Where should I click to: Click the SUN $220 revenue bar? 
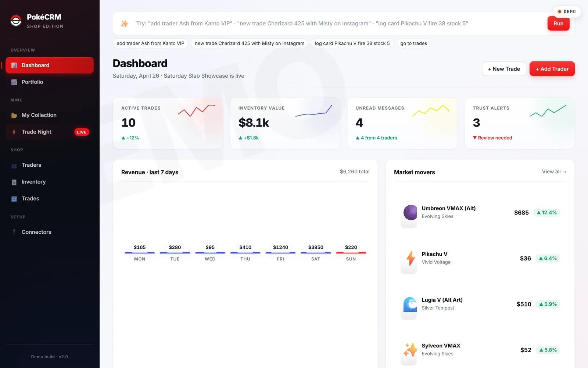click(351, 252)
